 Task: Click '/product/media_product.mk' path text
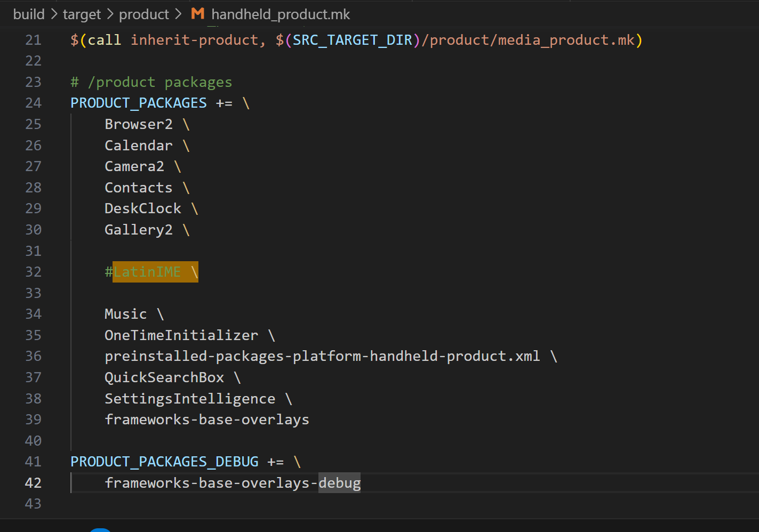coord(528,40)
